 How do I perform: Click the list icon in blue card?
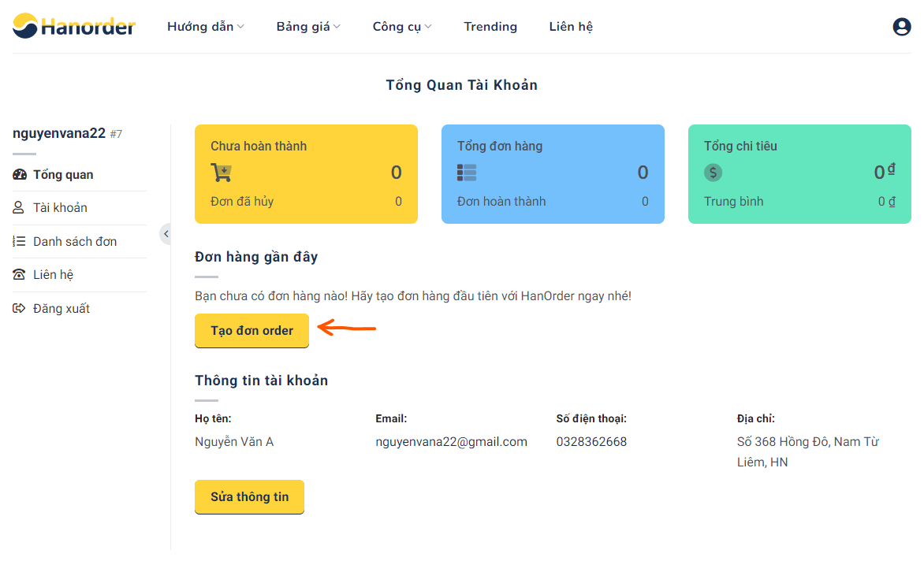[x=467, y=173]
